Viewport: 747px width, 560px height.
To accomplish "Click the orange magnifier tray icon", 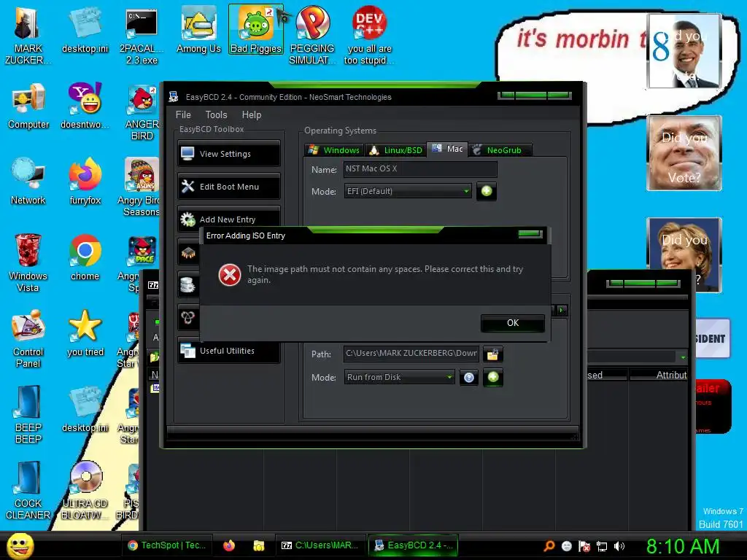I will (549, 546).
